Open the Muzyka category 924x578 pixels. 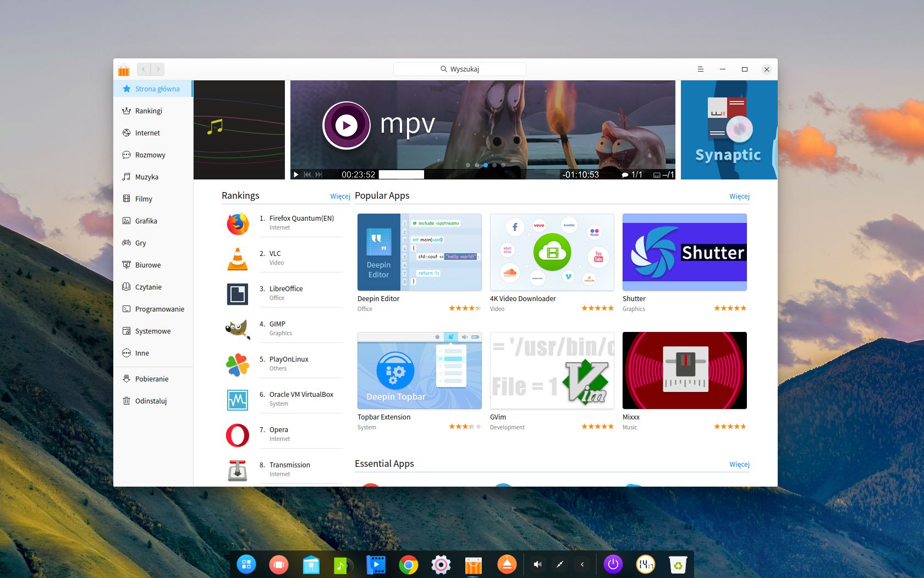(153, 177)
